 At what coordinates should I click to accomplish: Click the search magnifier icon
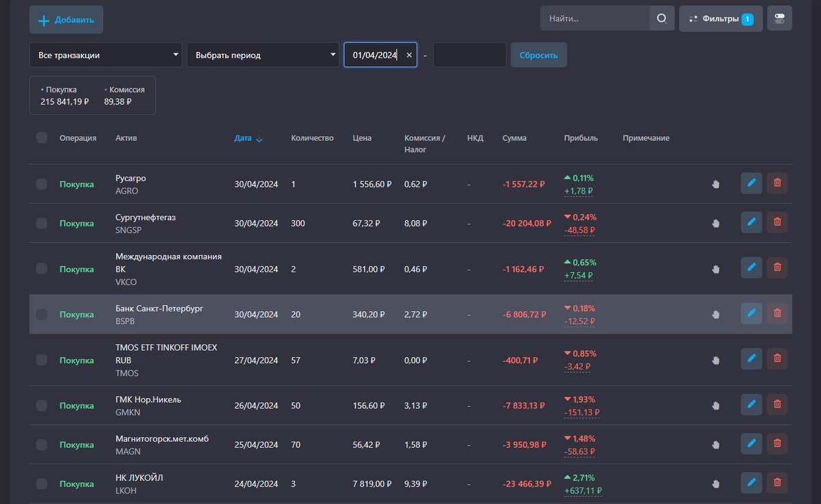(x=662, y=18)
